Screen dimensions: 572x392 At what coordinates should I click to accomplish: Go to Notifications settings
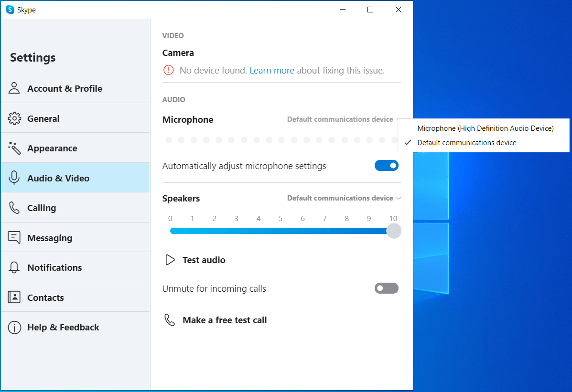coord(75,267)
